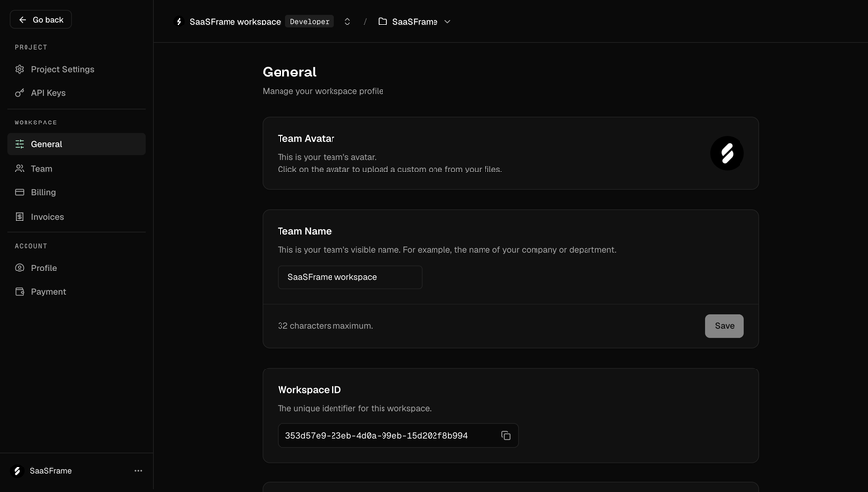The height and width of the screenshot is (492, 868).
Task: Click the Project Settings gear icon
Action: pos(20,69)
